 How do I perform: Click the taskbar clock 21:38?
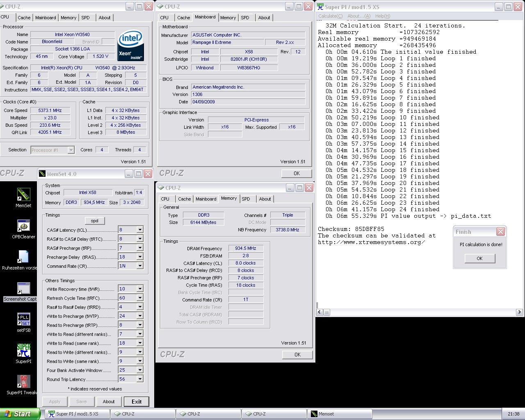point(514,414)
